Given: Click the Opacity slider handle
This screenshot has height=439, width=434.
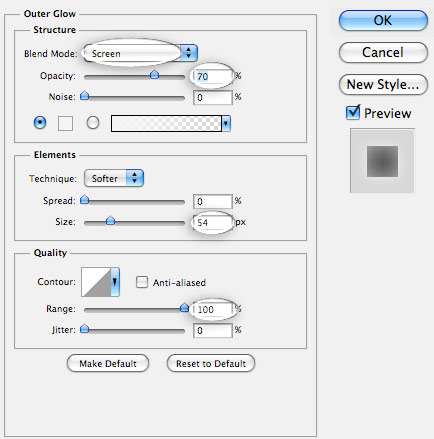Looking at the screenshot, I should pyautogui.click(x=154, y=75).
